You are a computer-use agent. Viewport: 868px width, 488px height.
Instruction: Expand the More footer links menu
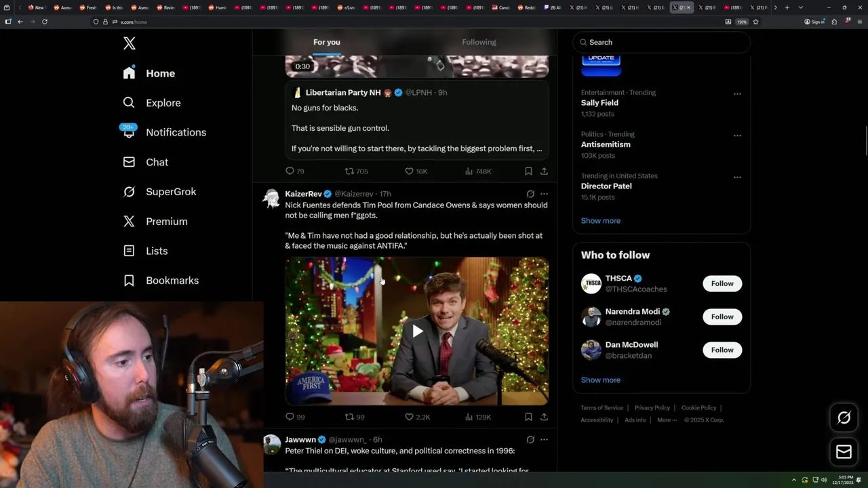click(666, 420)
